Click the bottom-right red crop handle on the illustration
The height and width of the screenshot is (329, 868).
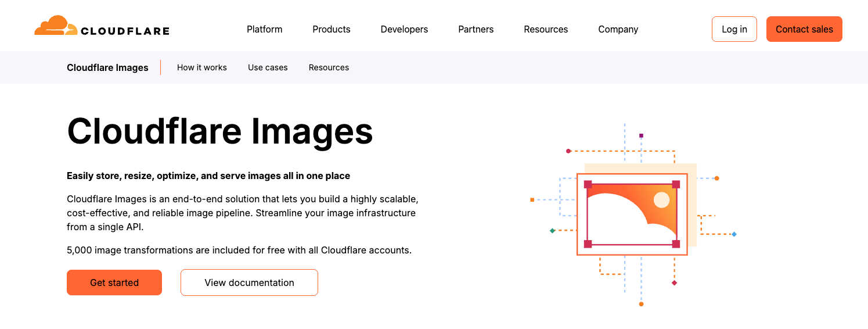click(676, 244)
